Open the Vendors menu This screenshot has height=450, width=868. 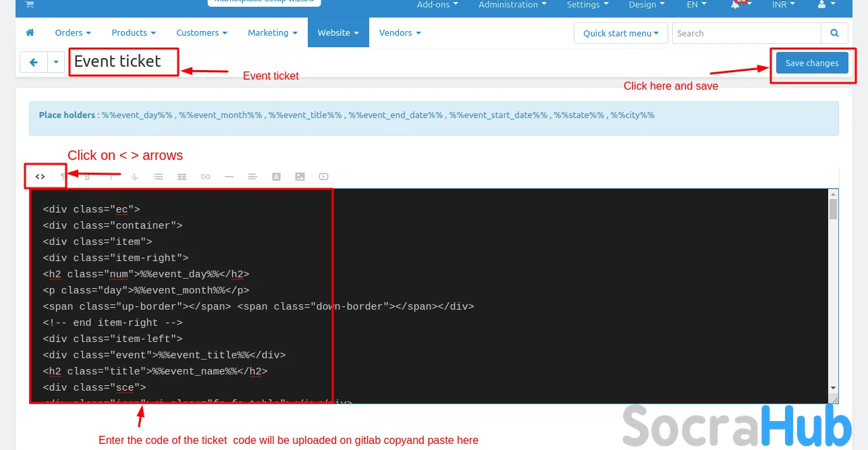(x=400, y=32)
